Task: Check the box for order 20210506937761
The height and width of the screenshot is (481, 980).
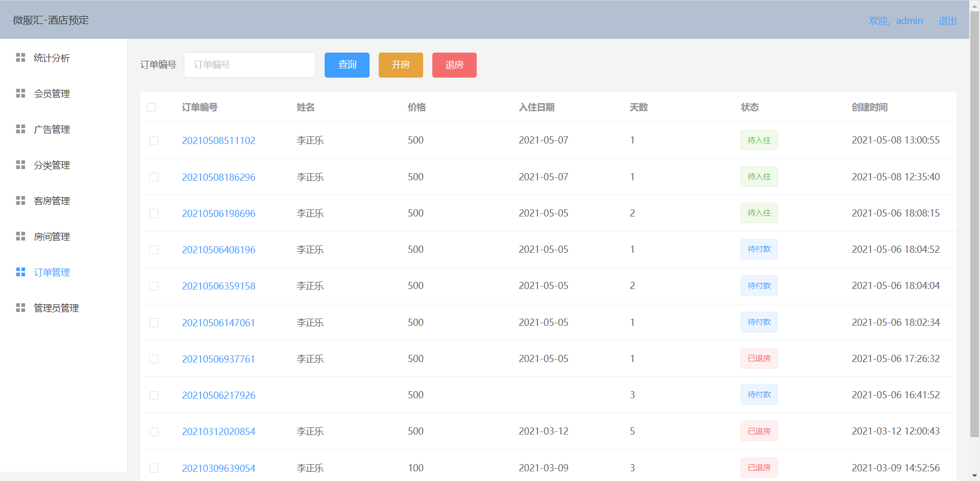Action: click(x=154, y=359)
